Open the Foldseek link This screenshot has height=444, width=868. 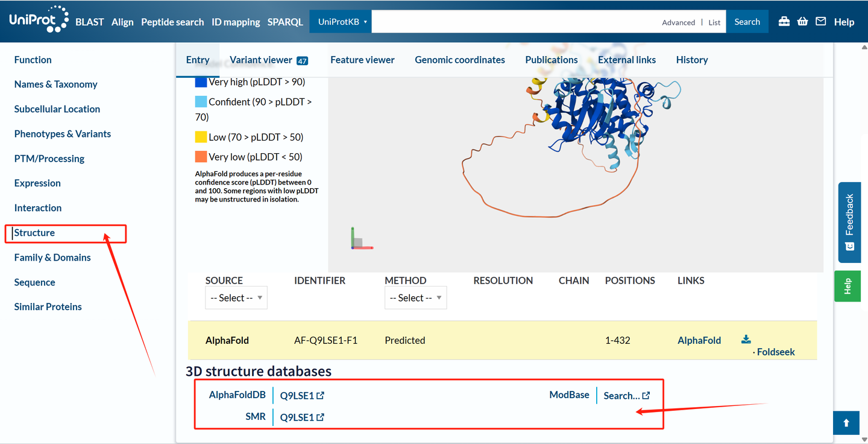776,352
